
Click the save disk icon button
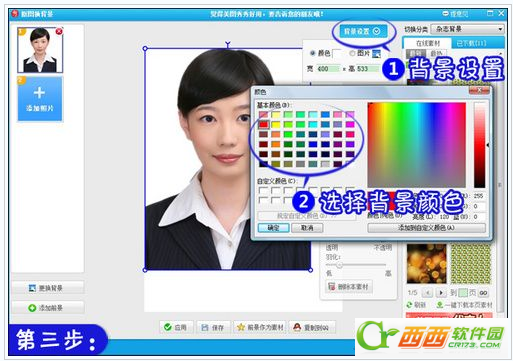pyautogui.click(x=213, y=328)
